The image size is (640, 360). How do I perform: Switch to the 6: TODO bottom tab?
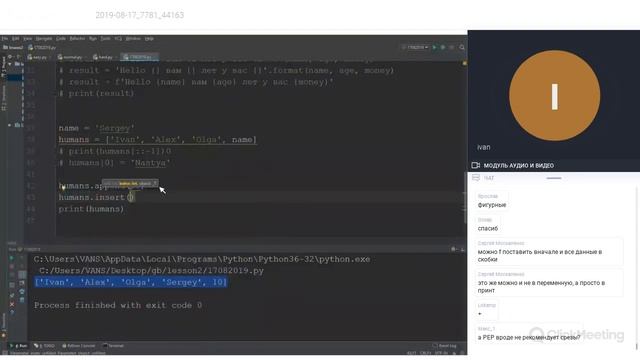(44, 346)
